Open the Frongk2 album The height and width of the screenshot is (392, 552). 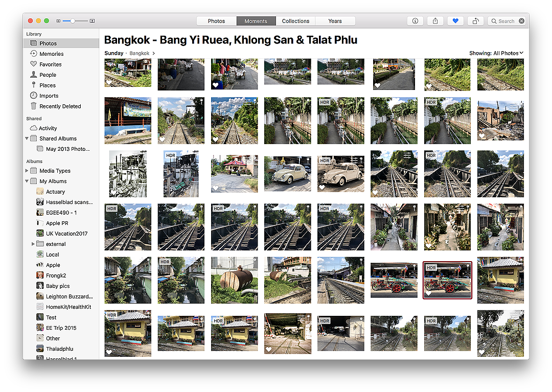click(x=61, y=275)
